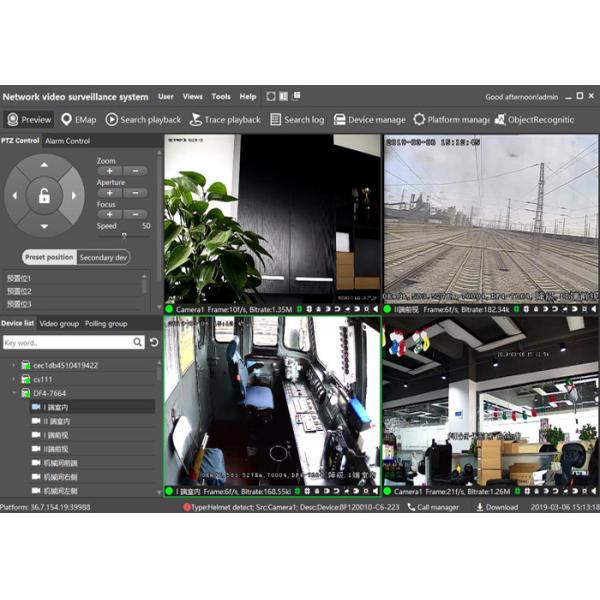Adjust the PTZ Speed slider
Screen dimensions: 600x600
click(124, 236)
